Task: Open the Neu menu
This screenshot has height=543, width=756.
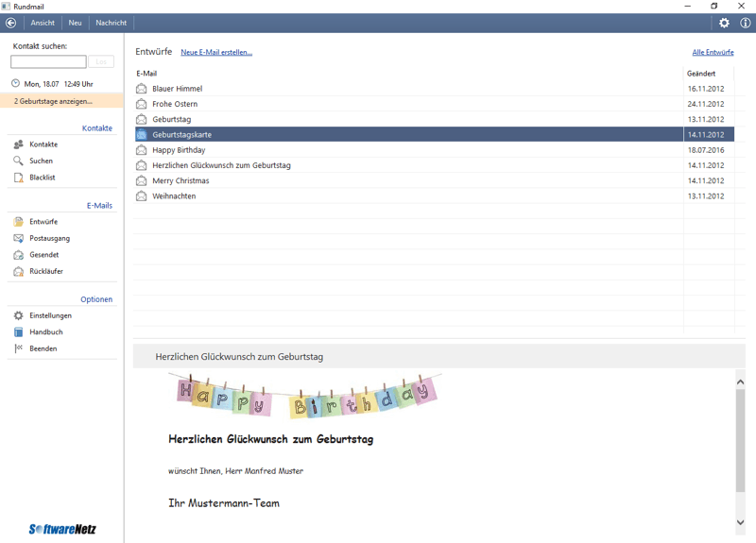Action: [75, 23]
